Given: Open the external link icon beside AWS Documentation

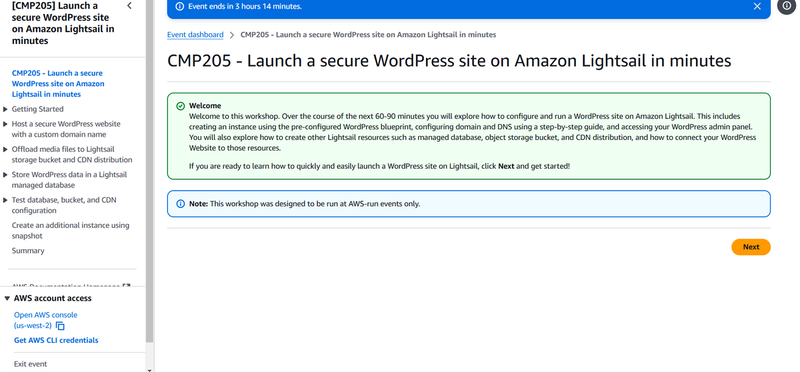Looking at the screenshot, I should [127, 287].
